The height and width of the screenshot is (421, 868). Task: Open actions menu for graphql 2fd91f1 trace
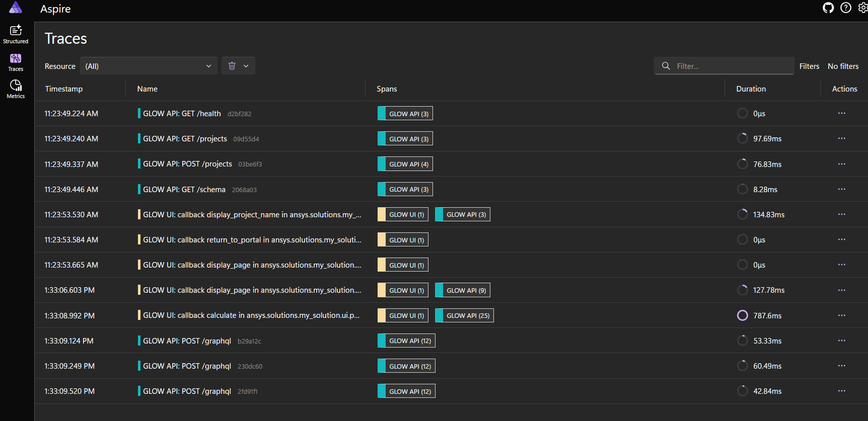point(842,391)
